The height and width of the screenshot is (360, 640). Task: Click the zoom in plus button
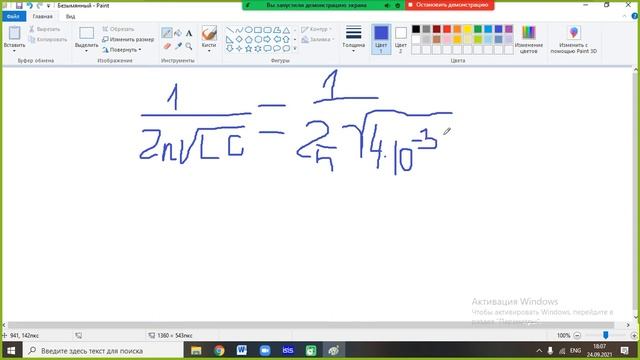634,336
